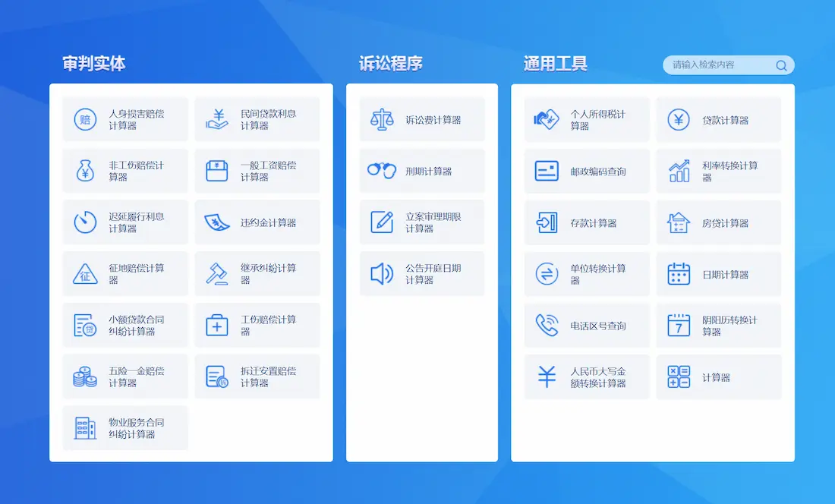Screen dimensions: 835x504
Task: Click the house icon for 房贷计算器
Action: click(678, 223)
